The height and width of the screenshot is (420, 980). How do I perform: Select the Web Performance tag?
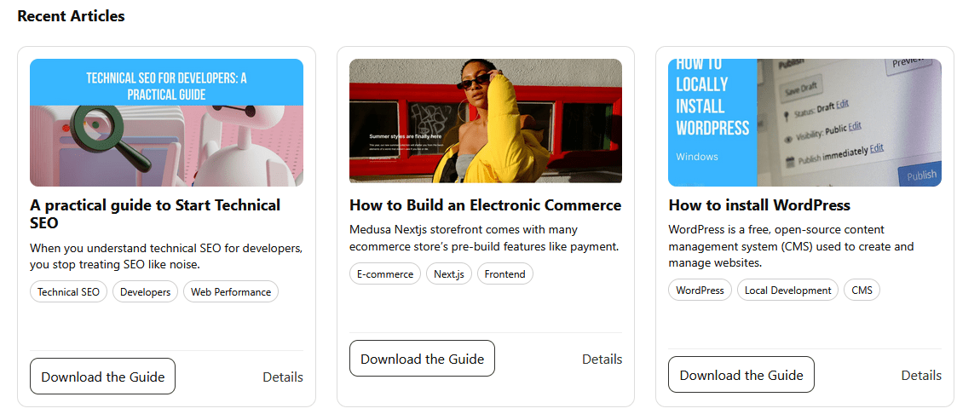pos(231,292)
